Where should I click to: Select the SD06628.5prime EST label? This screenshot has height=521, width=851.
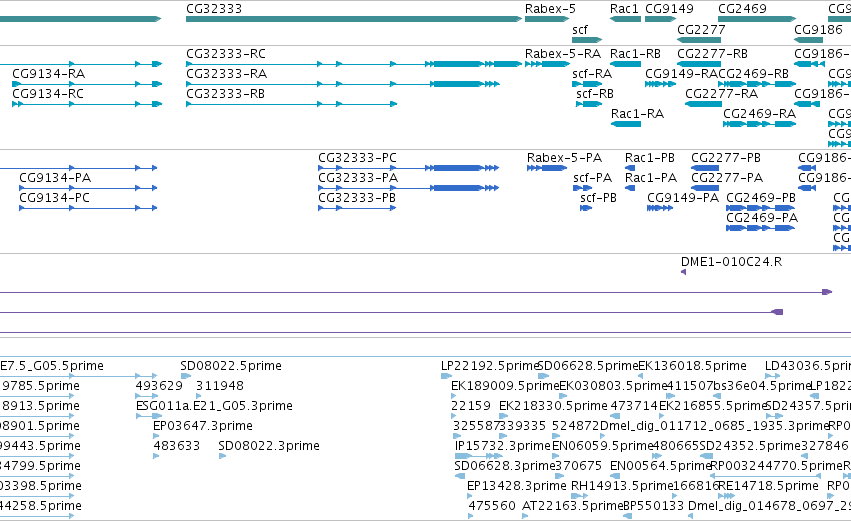pyautogui.click(x=588, y=366)
